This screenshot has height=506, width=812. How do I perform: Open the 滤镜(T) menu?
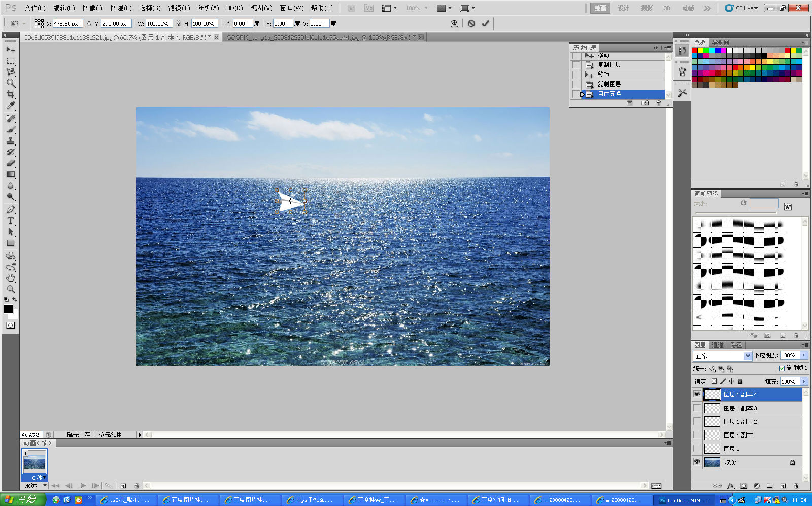pyautogui.click(x=179, y=8)
